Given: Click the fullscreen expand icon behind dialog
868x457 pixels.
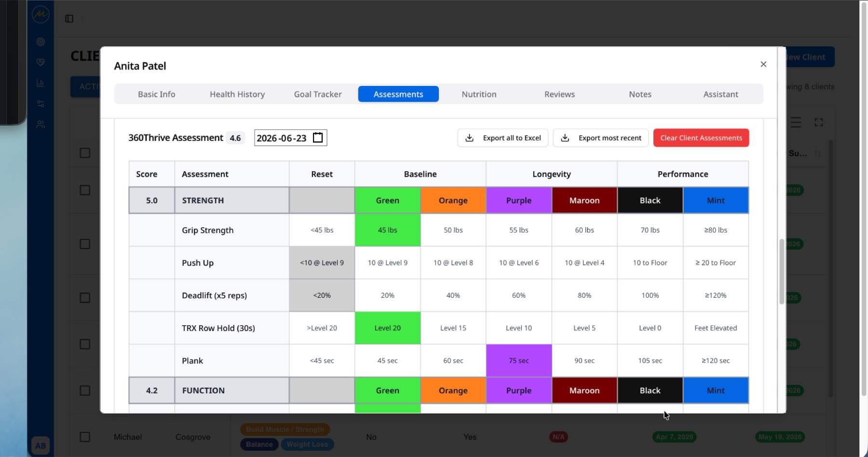Looking at the screenshot, I should click(x=819, y=123).
